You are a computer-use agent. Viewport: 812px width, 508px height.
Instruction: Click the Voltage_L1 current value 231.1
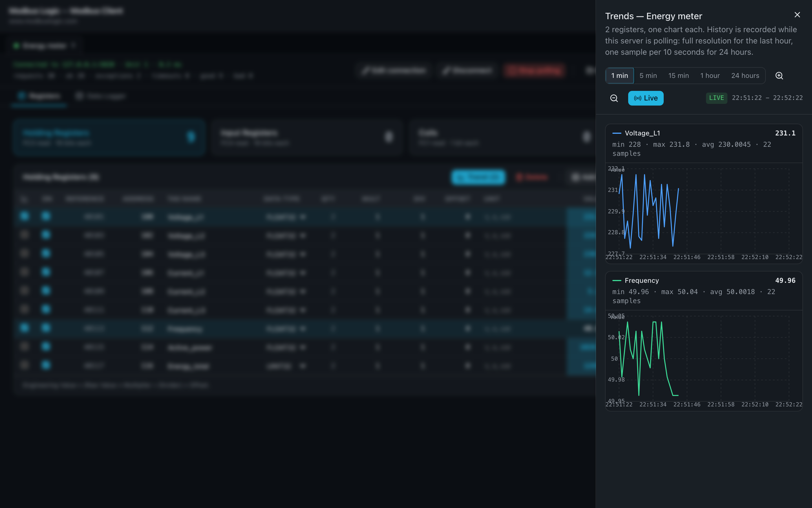[785, 133]
